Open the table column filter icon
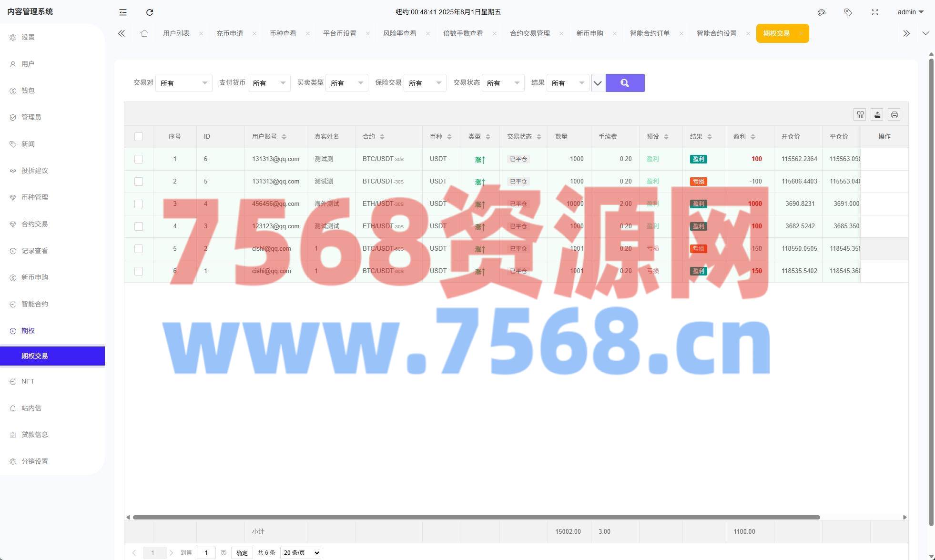Screen dimensions: 935x560 pos(860,114)
